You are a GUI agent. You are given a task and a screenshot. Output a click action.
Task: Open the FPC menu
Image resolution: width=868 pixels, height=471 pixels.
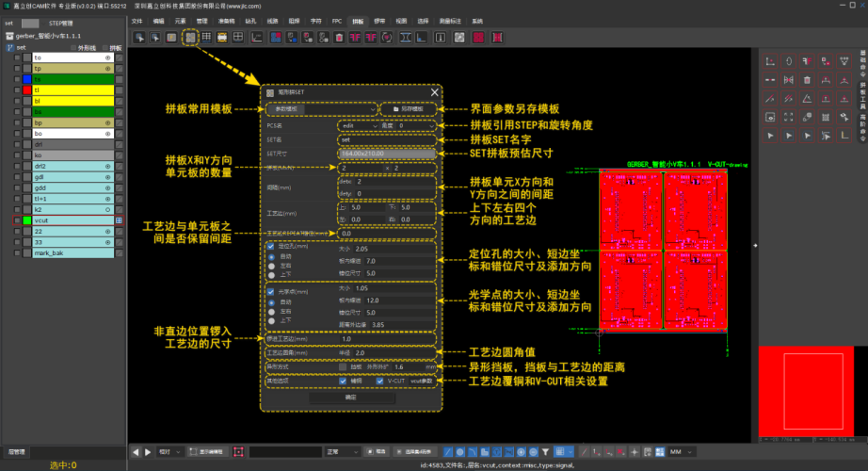point(337,21)
